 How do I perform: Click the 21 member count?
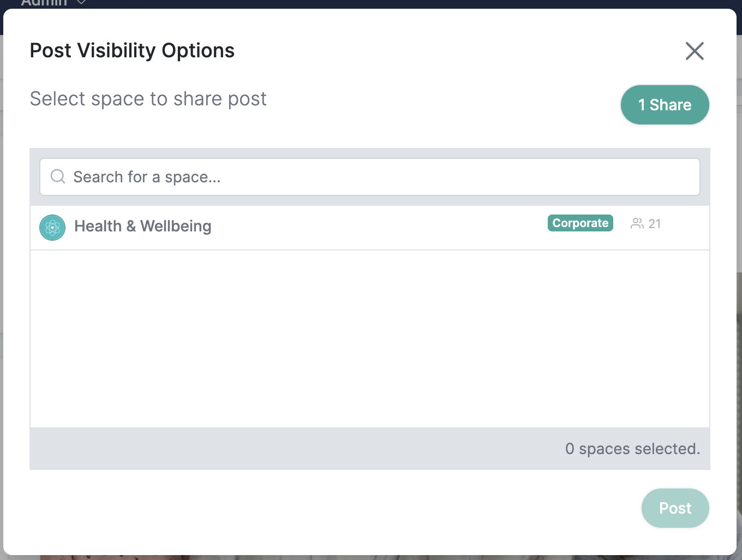tap(655, 224)
